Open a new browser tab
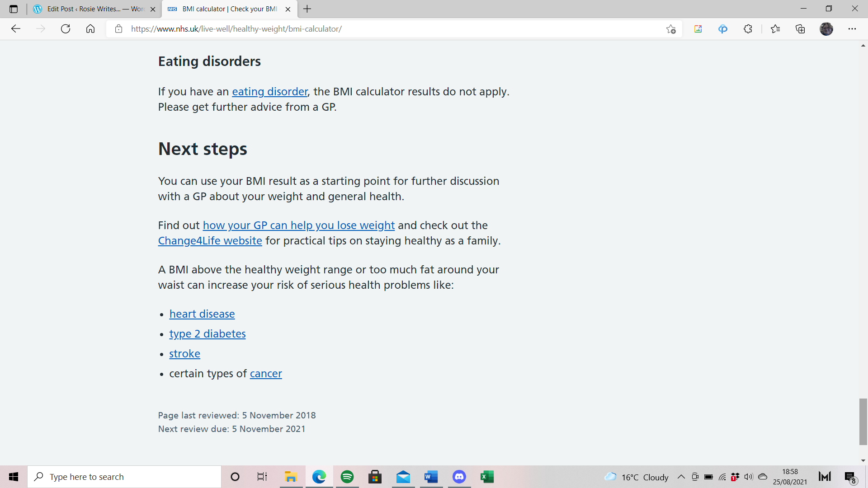Screen dimensions: 868x488 [x=307, y=9]
